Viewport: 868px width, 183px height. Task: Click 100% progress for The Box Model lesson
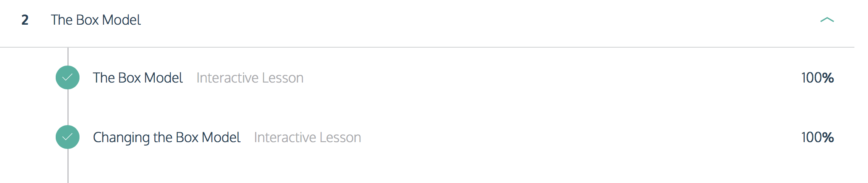pos(817,78)
